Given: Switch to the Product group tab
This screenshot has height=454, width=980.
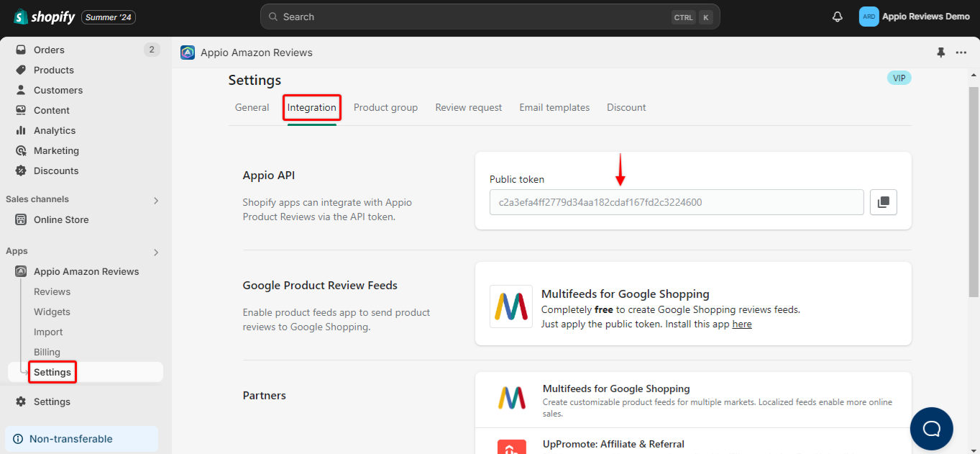Looking at the screenshot, I should click(x=385, y=107).
